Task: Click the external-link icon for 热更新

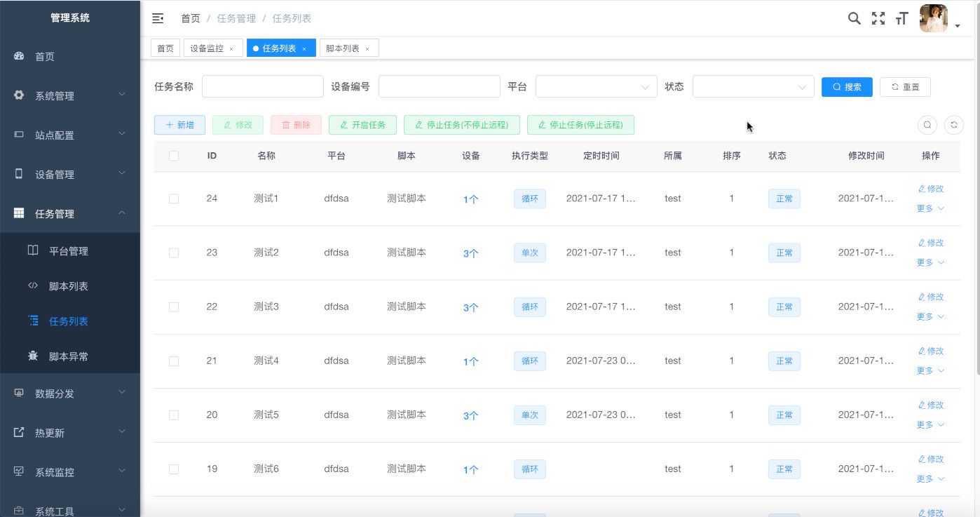Action: coord(19,432)
